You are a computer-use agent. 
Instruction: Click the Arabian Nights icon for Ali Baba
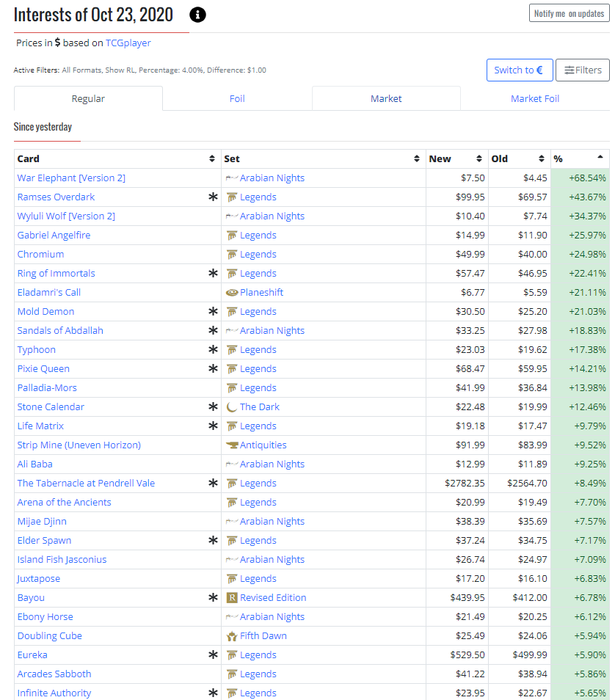pyautogui.click(x=231, y=464)
